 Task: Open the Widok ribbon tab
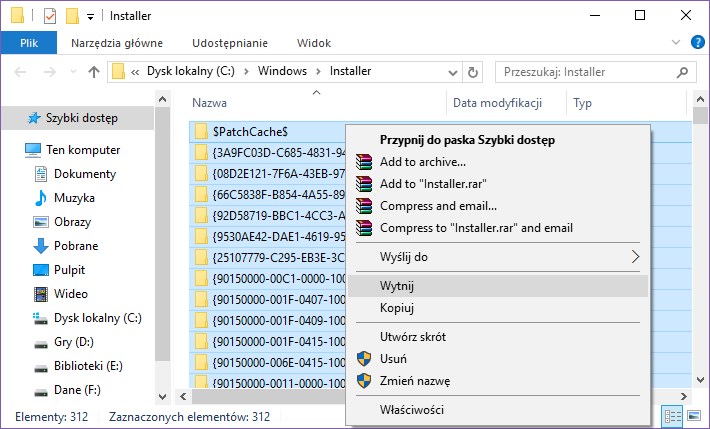(314, 43)
